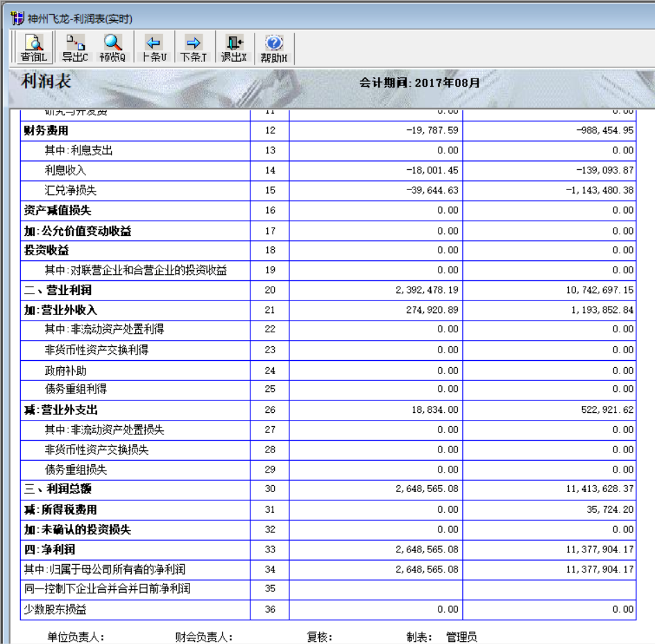
Task: Click the value -19,787.59
Action: click(x=432, y=130)
